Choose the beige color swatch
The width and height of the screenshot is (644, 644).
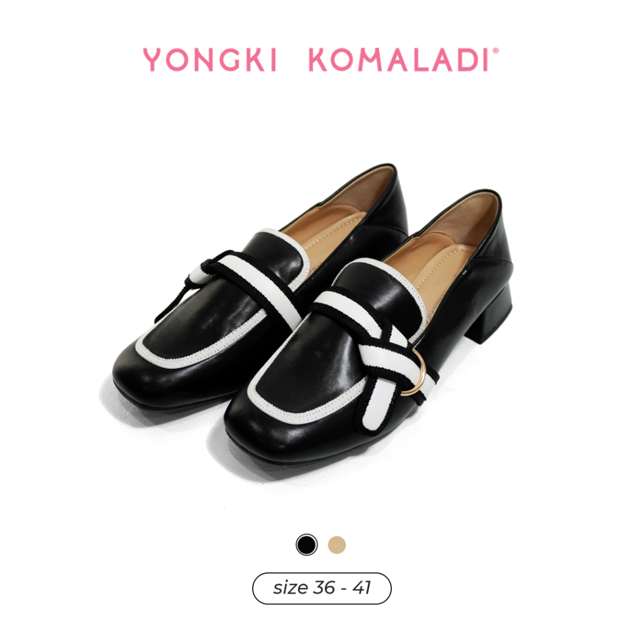(337, 545)
